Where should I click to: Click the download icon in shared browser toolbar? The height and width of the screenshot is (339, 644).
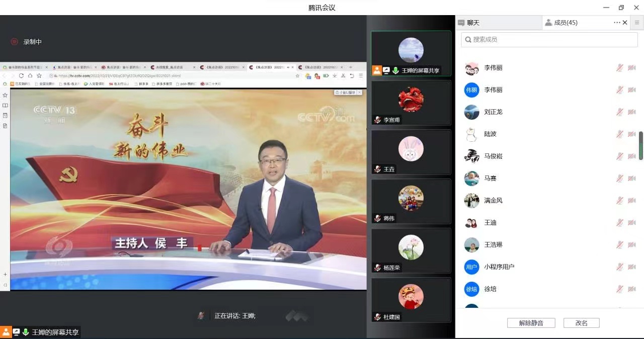coord(335,75)
